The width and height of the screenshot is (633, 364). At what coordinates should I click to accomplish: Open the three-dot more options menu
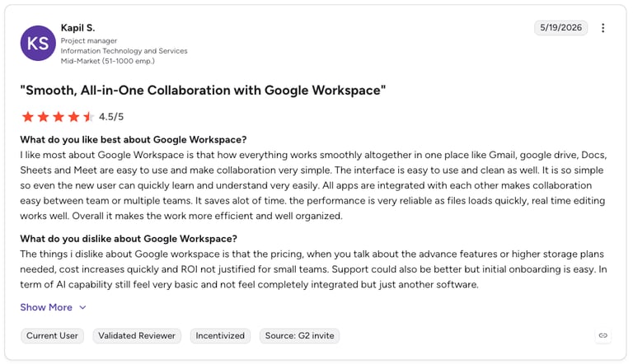[x=603, y=28]
